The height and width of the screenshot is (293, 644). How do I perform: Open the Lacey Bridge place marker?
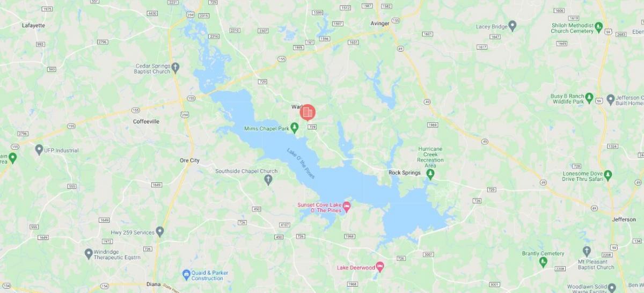tap(512, 25)
